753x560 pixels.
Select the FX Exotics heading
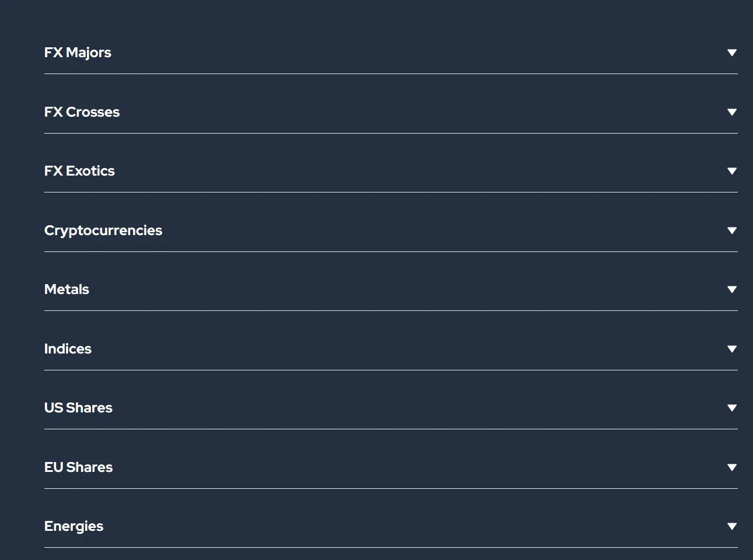[79, 171]
